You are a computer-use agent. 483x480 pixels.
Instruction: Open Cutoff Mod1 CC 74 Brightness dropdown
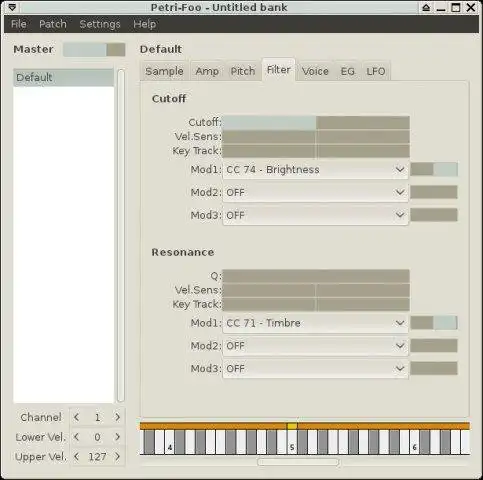pyautogui.click(x=315, y=170)
